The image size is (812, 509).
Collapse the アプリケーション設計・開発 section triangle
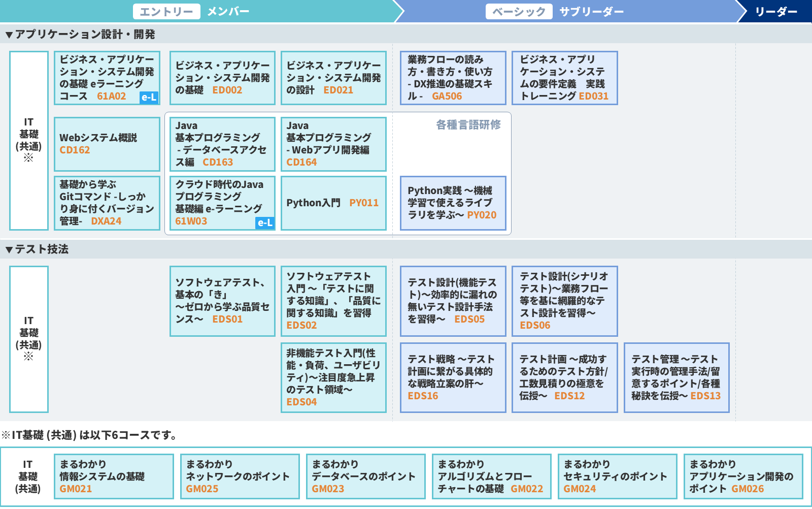(x=9, y=35)
